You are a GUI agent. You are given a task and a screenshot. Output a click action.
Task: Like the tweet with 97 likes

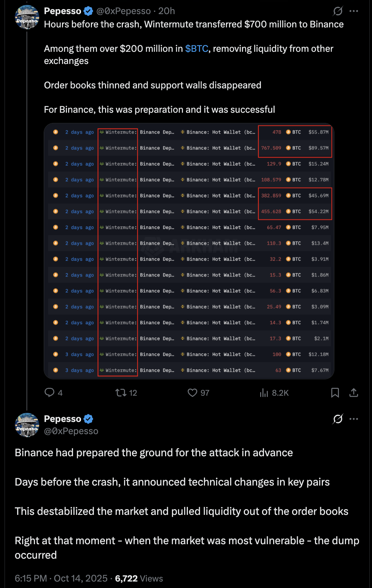[x=192, y=393]
